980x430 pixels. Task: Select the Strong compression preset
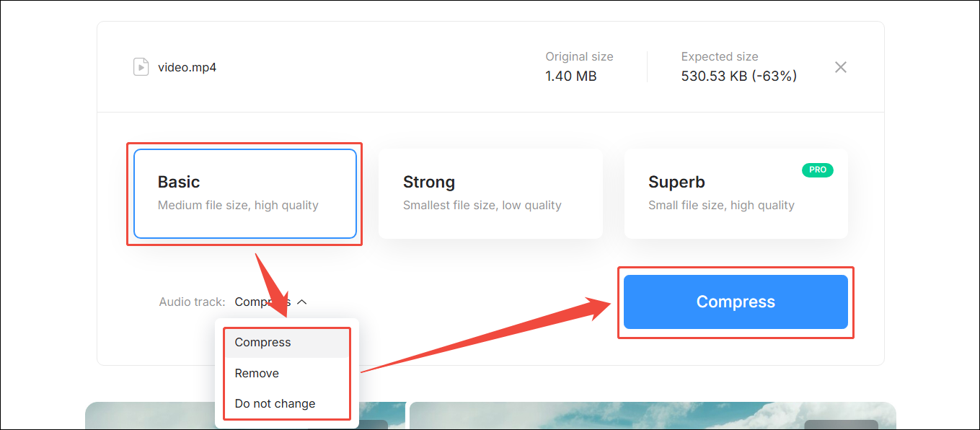coord(490,193)
